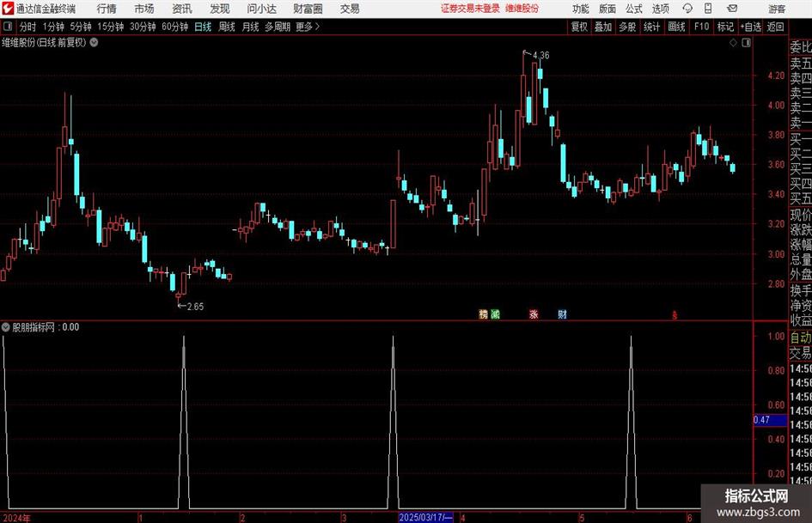
Task: Switch to the 5分钟 period tab
Action: [81, 27]
